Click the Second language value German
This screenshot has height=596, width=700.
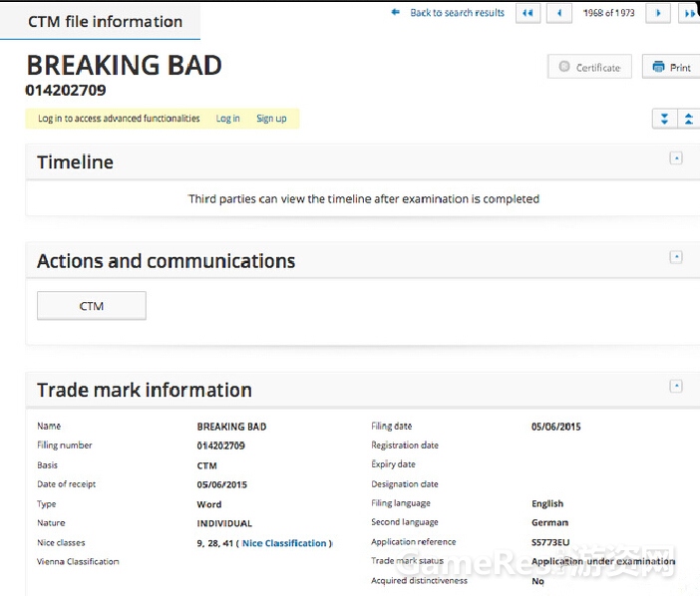550,523
